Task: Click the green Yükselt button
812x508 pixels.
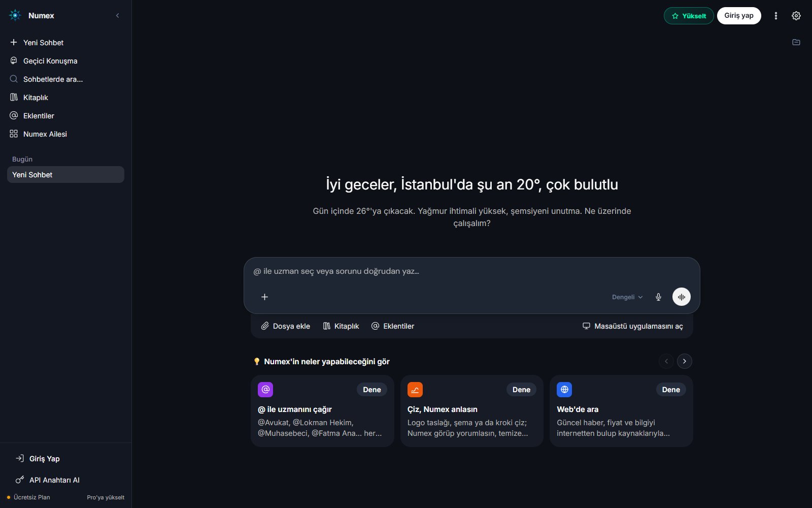Action: pyautogui.click(x=689, y=16)
